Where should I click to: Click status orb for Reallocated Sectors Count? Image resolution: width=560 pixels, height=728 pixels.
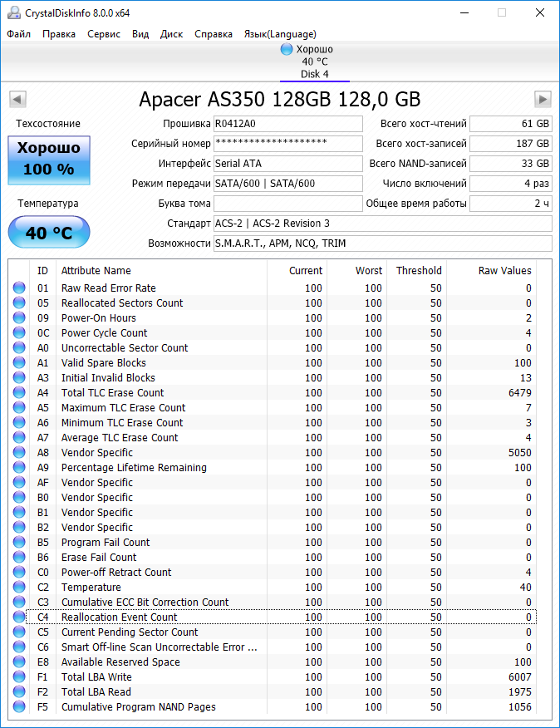point(19,303)
